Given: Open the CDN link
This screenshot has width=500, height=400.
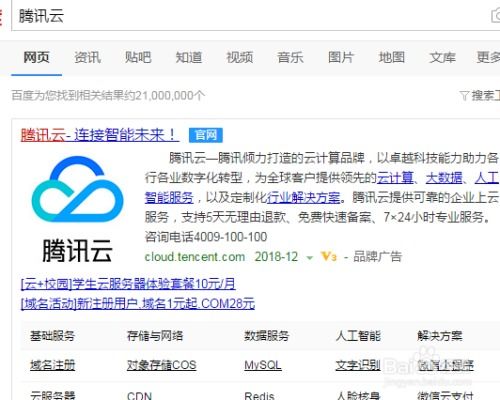Looking at the screenshot, I should 139,395.
